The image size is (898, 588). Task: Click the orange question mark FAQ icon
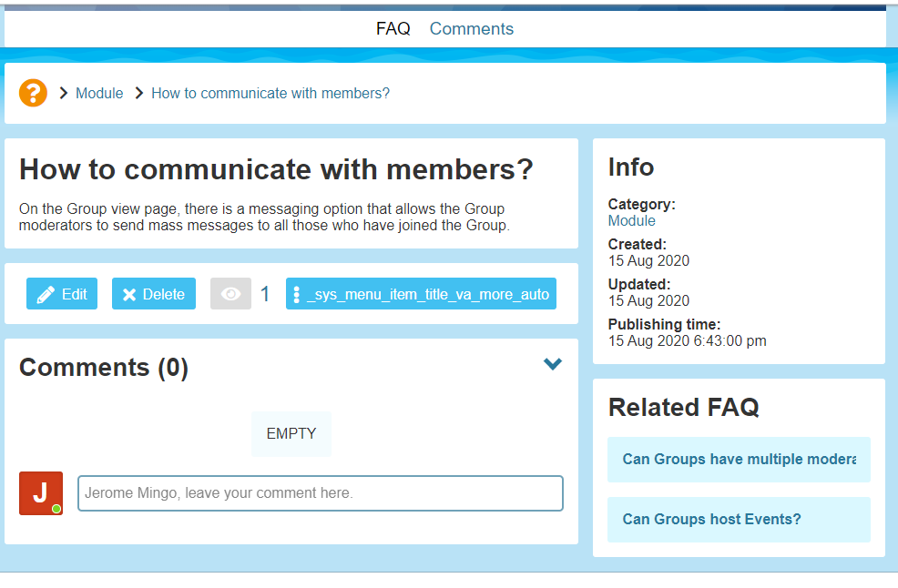point(33,93)
